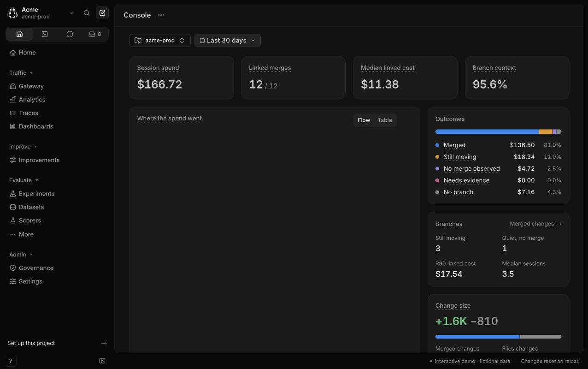Click the Change size label

[x=453, y=306]
